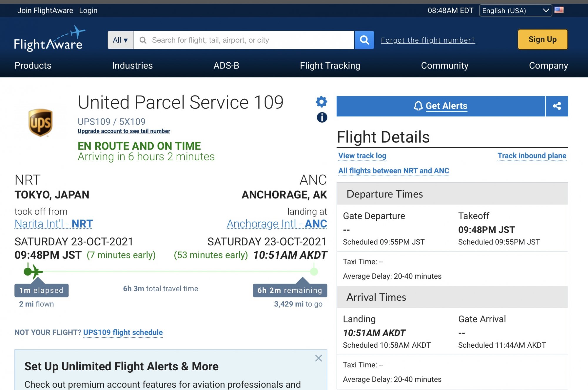Expand the English (USA) language dropdown
This screenshot has width=588, height=390.
tap(515, 11)
